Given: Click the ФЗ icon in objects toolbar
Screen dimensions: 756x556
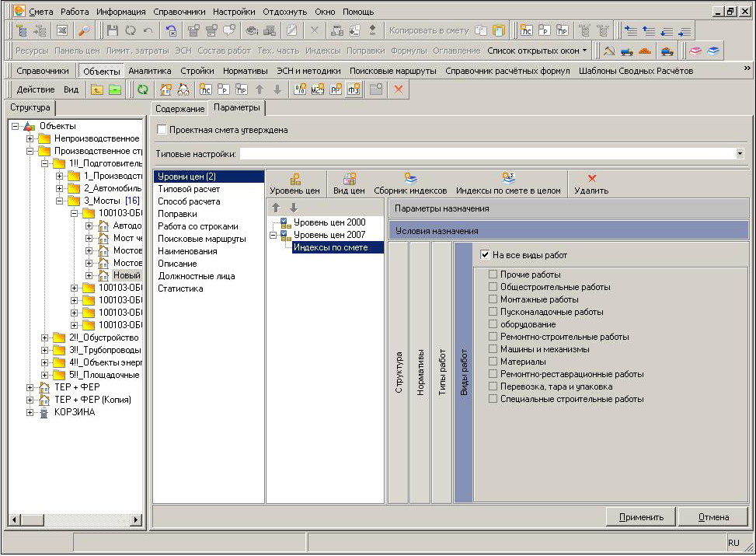Looking at the screenshot, I should click(x=354, y=89).
